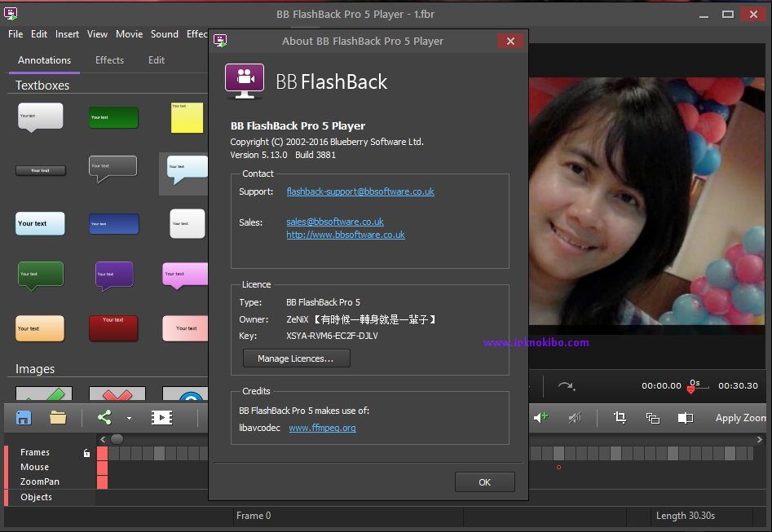
Task: Open the Sound menu
Action: [x=165, y=34]
